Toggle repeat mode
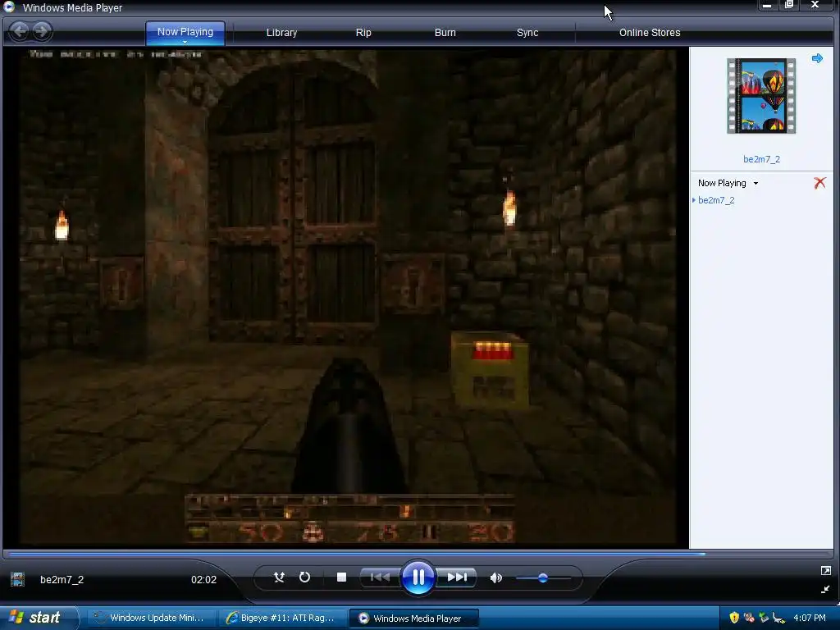 pos(304,577)
